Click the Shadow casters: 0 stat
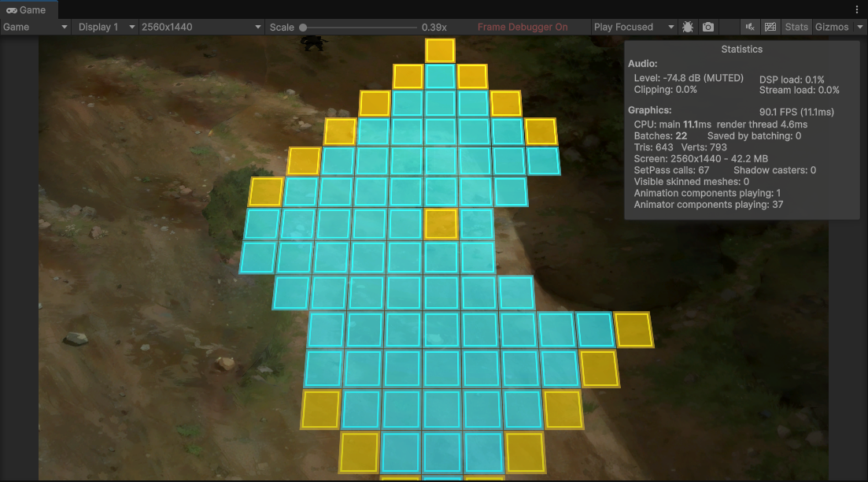 [x=774, y=170]
